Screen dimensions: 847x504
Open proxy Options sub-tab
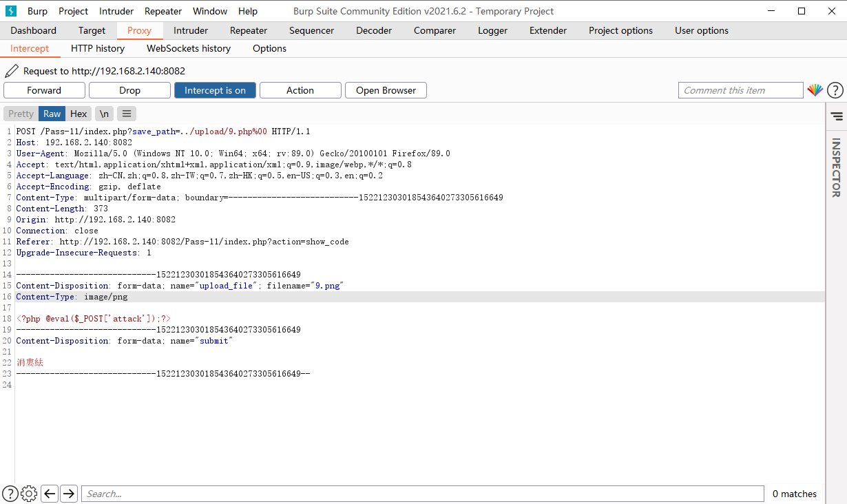pos(269,48)
